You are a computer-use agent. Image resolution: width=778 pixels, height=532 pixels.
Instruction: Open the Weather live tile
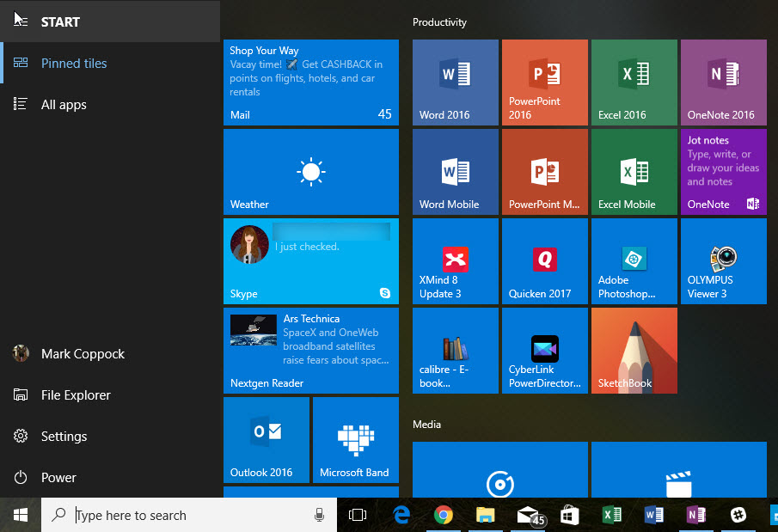(310, 171)
